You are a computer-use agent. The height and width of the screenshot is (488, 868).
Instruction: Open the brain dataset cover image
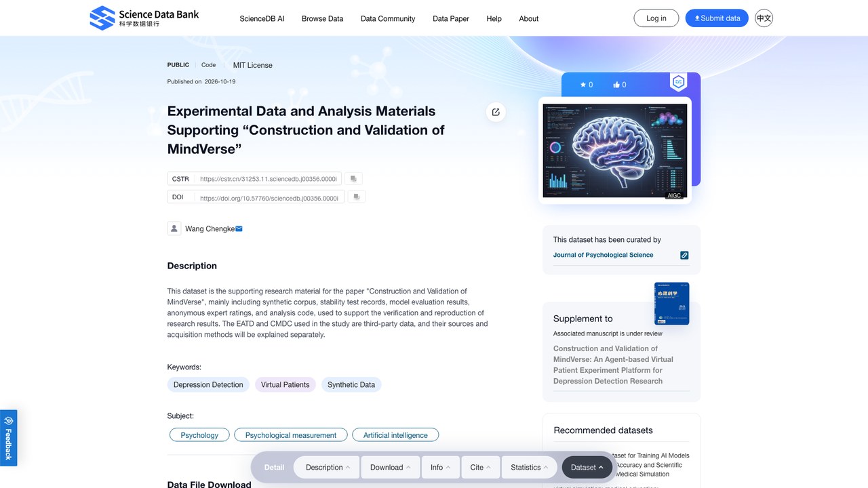[x=615, y=150]
